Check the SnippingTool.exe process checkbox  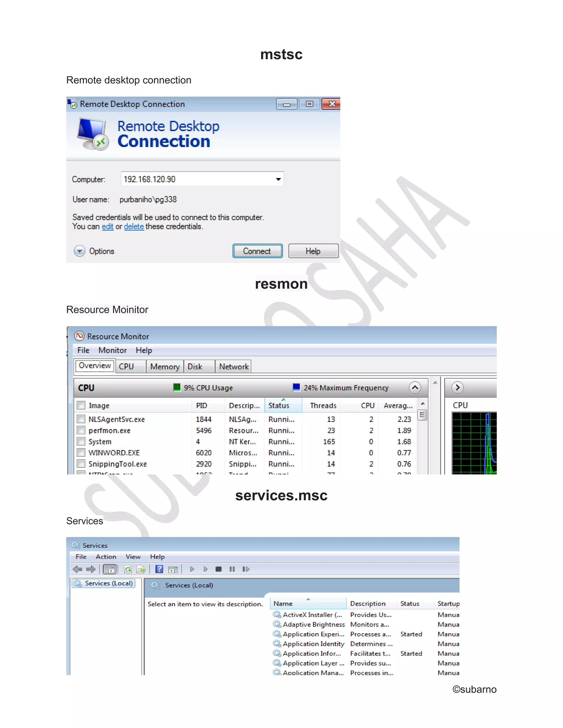pos(81,464)
